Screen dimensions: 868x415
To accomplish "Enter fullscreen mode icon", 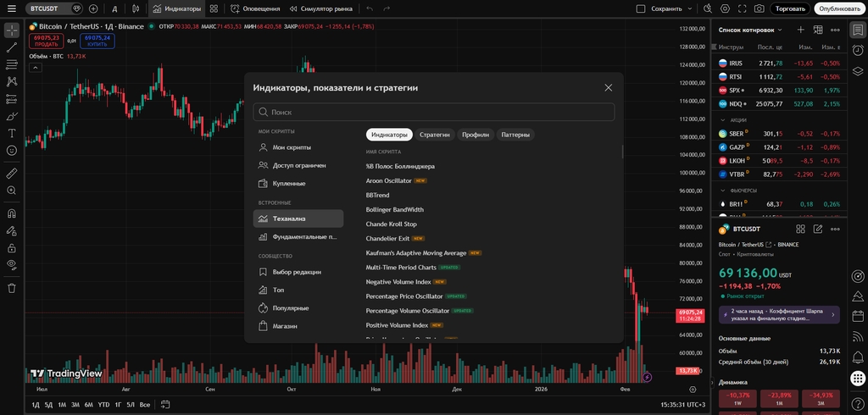I will (x=743, y=8).
